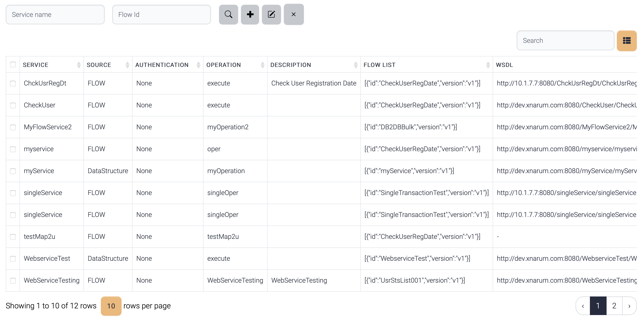Click the X icon to delete services
Image resolution: width=644 pixels, height=321 pixels.
pos(293,14)
